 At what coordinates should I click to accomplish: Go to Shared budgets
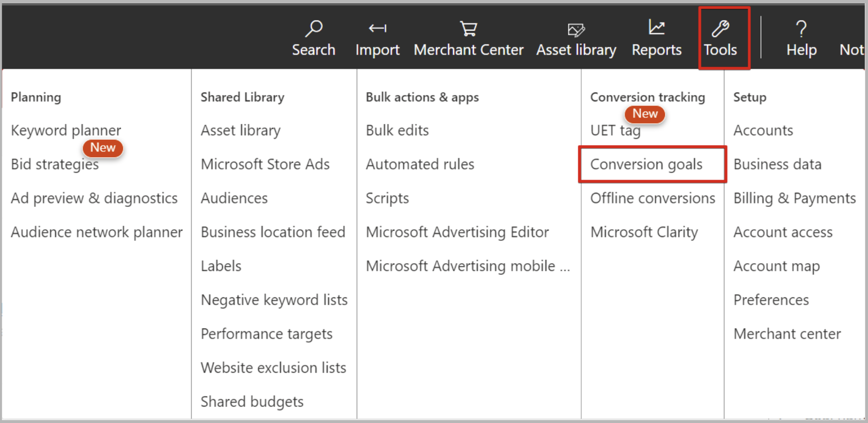point(252,402)
